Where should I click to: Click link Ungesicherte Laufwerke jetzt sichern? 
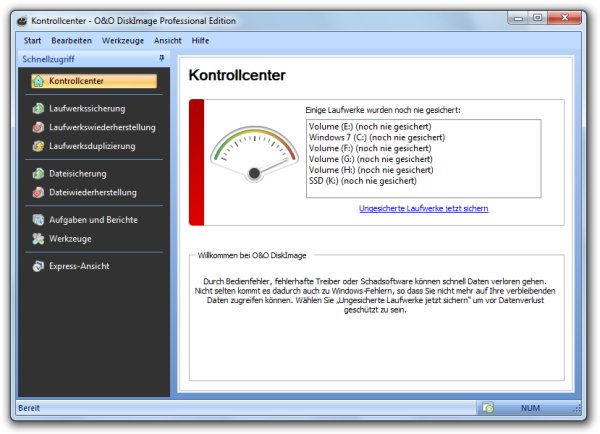pos(424,209)
